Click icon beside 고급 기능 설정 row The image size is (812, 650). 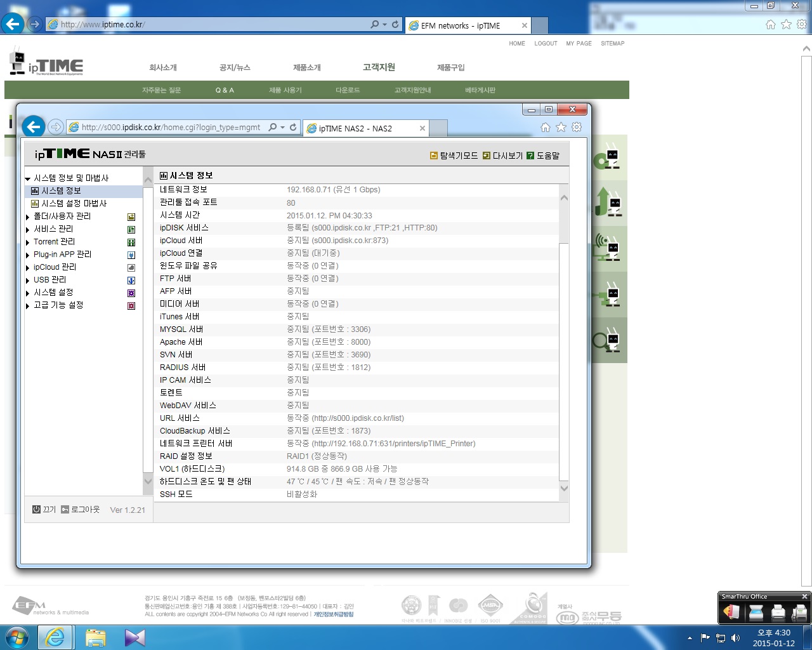131,306
